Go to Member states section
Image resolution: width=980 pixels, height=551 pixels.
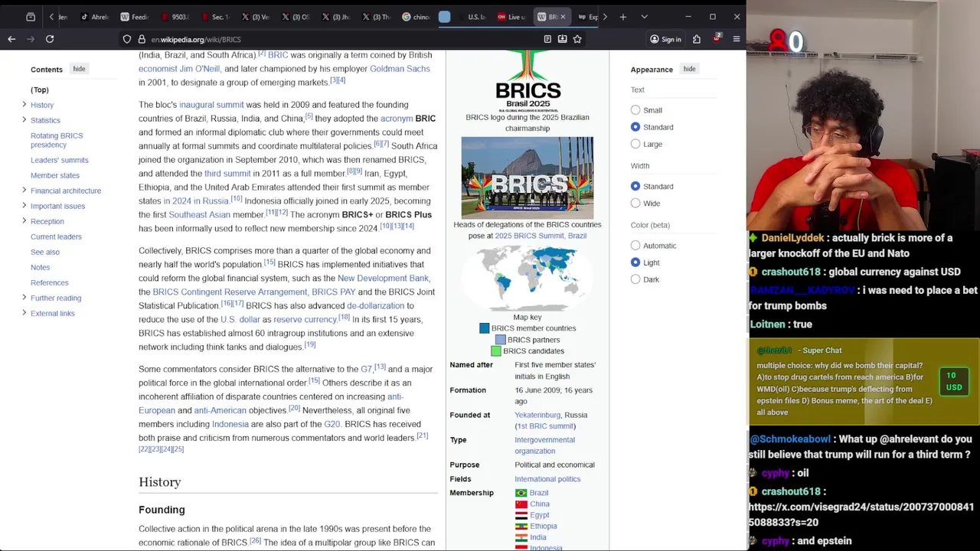(x=55, y=175)
